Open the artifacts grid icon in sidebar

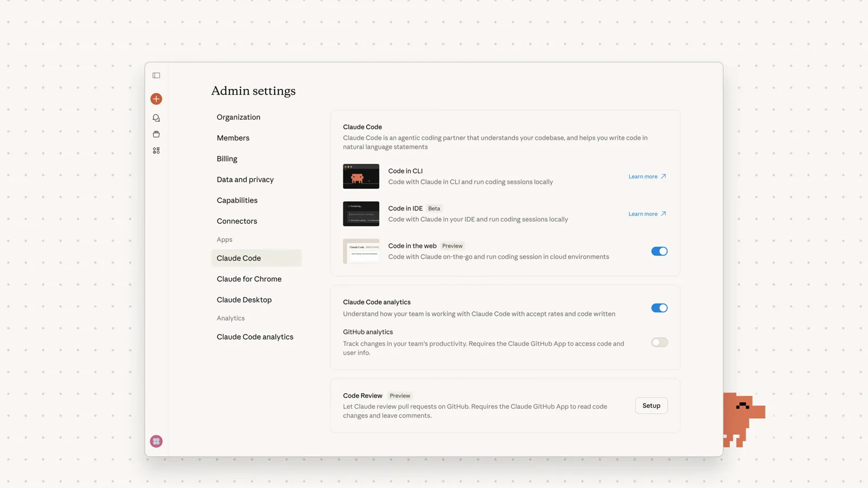(x=156, y=151)
